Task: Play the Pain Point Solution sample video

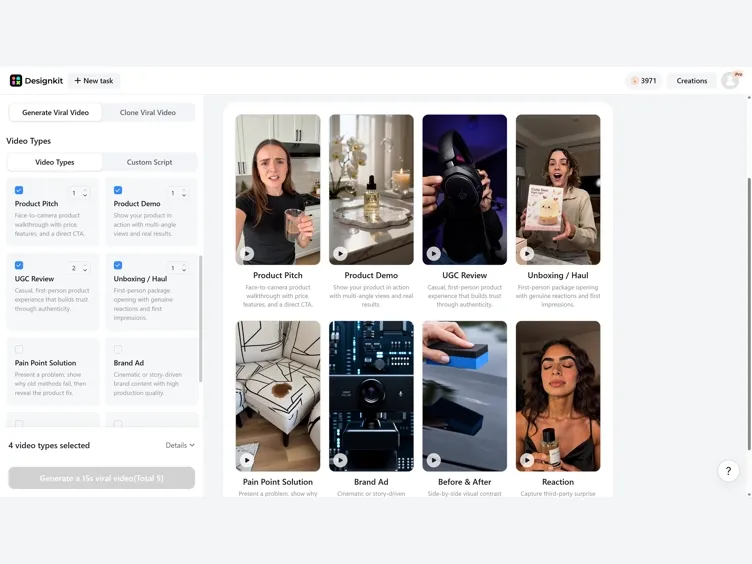Action: pos(247,460)
